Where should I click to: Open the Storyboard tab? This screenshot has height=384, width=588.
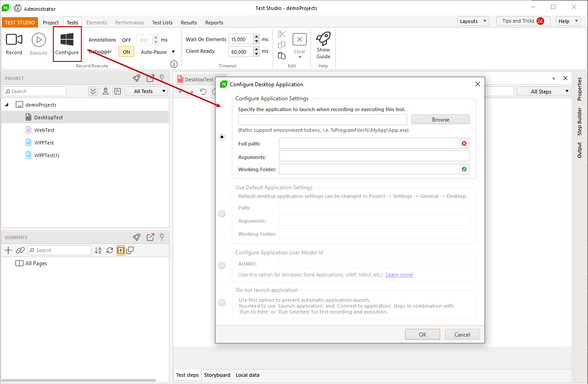tap(217, 375)
